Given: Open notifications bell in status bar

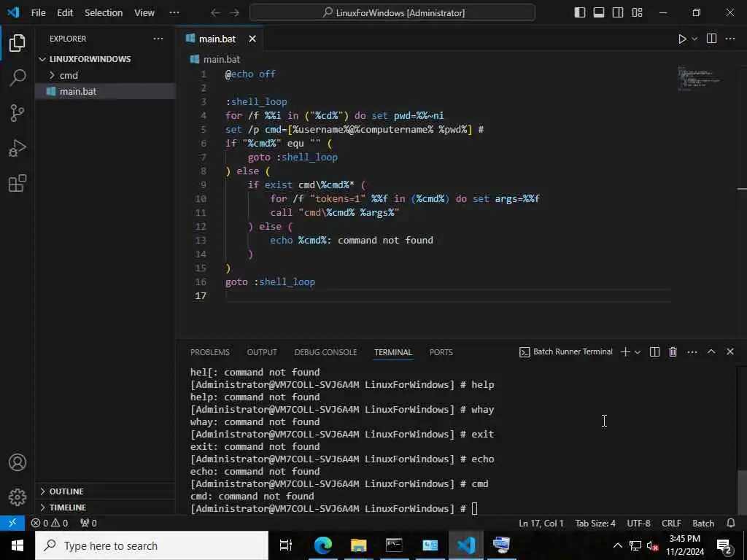Looking at the screenshot, I should (731, 523).
